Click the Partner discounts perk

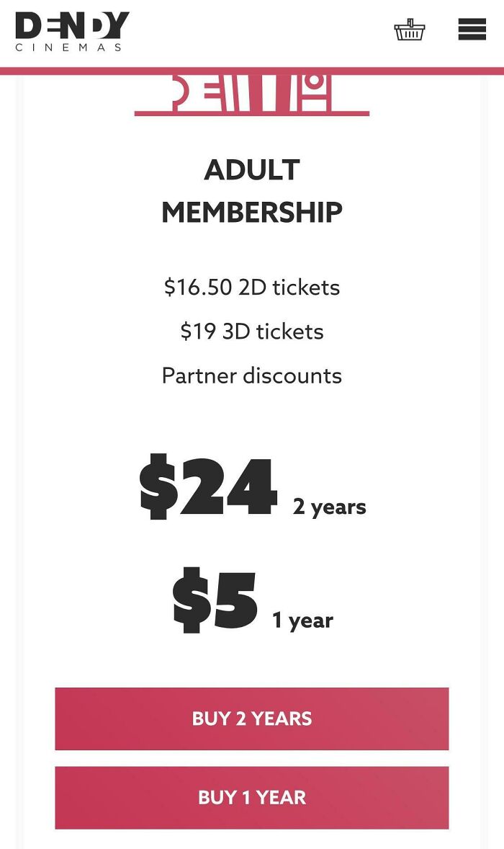pos(252,375)
